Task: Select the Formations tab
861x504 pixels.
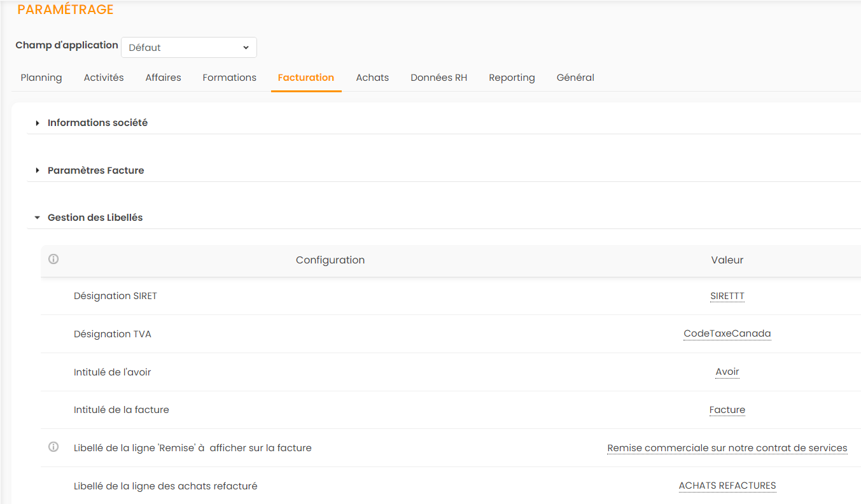Action: click(229, 78)
